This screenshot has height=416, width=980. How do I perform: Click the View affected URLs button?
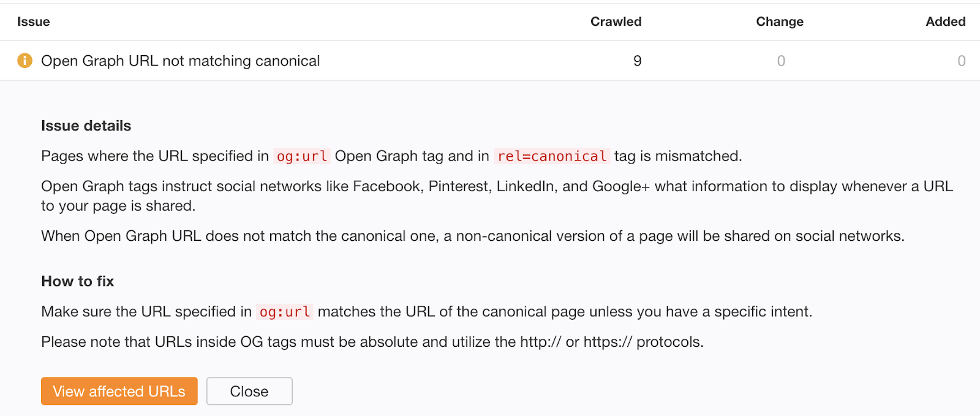pos(119,391)
